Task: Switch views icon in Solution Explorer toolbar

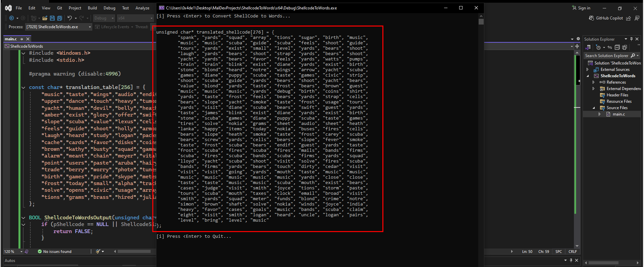Action: tap(588, 47)
